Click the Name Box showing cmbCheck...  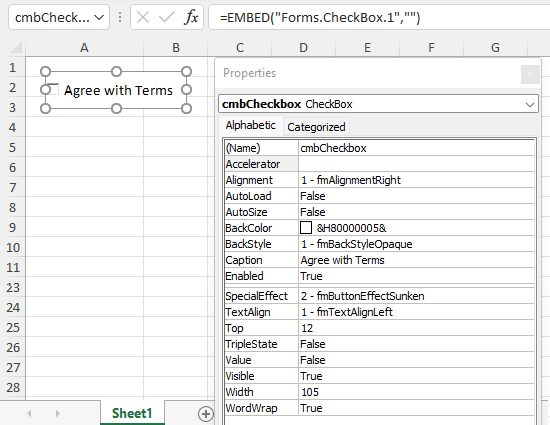52,17
